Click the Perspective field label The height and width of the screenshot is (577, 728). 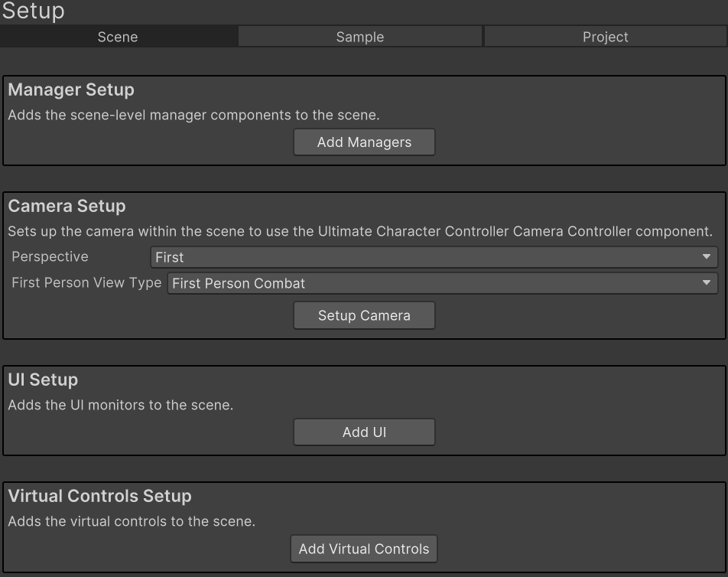[50, 257]
